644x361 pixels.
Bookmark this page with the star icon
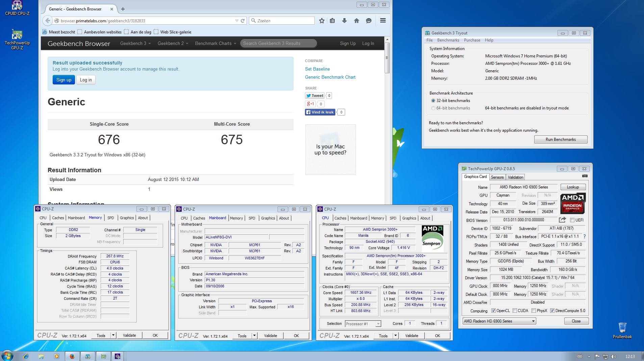tap(322, 21)
